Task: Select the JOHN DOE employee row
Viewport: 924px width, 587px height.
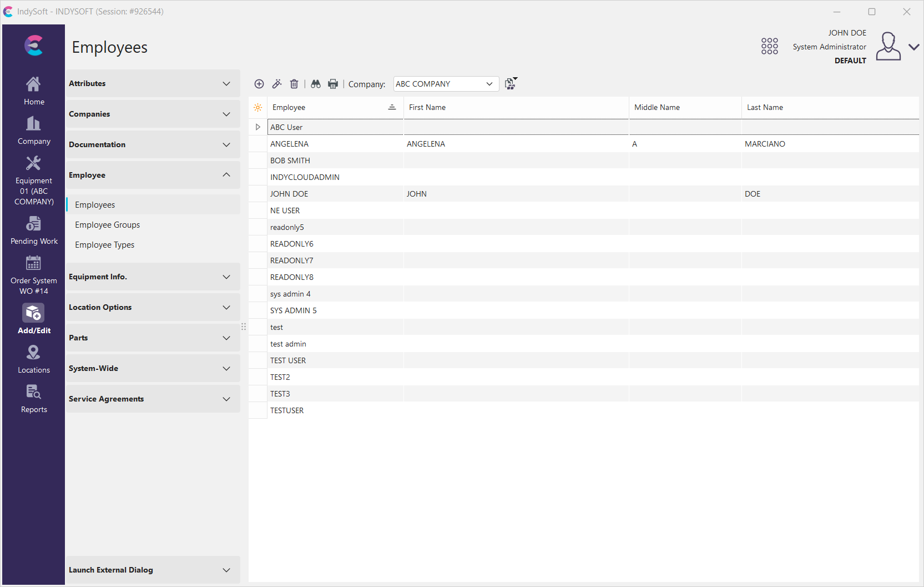Action: 289,194
